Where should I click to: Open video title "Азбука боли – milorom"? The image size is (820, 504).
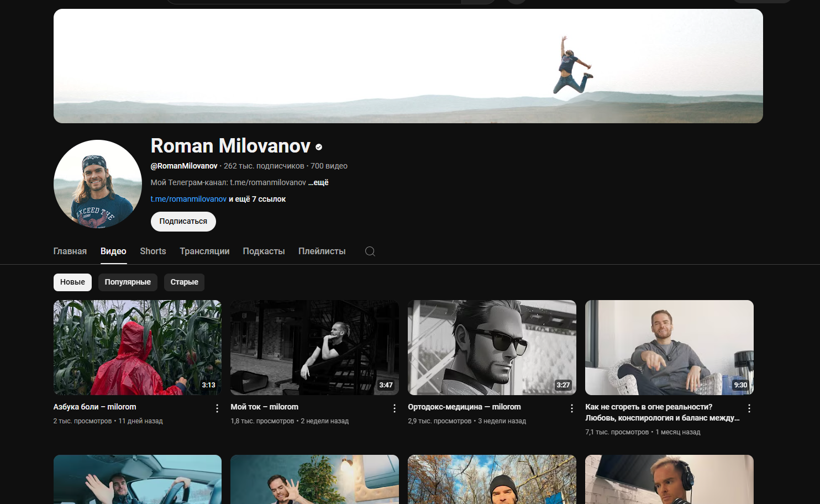coord(95,407)
